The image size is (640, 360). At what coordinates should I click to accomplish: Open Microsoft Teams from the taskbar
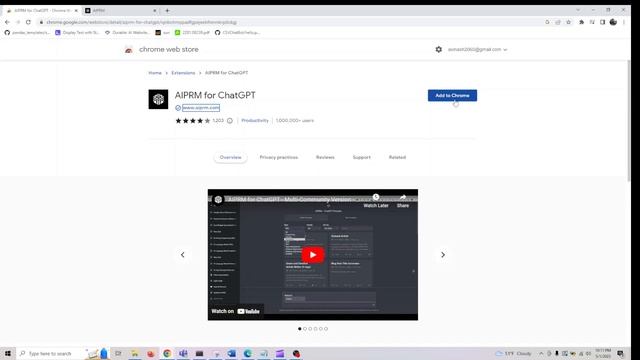[183, 353]
